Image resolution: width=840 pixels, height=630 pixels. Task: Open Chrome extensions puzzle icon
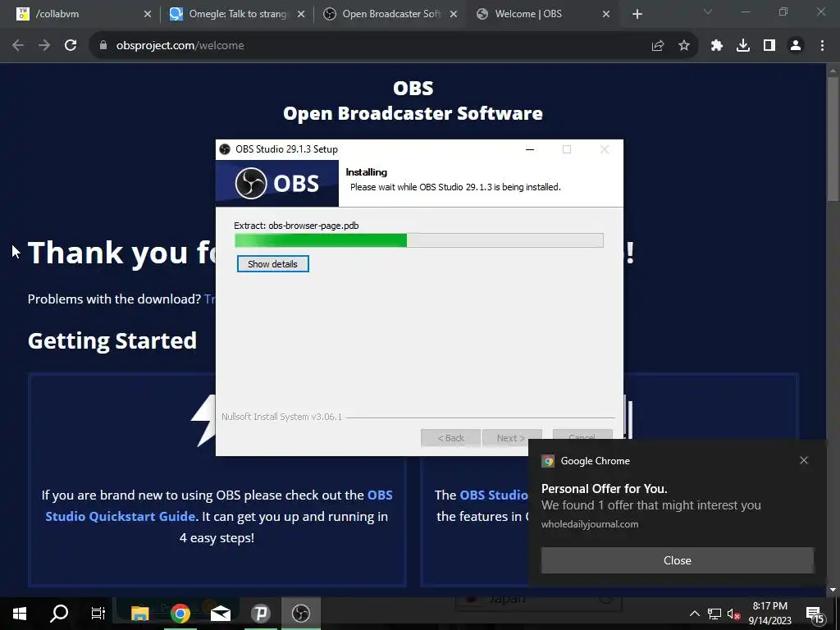tap(717, 46)
